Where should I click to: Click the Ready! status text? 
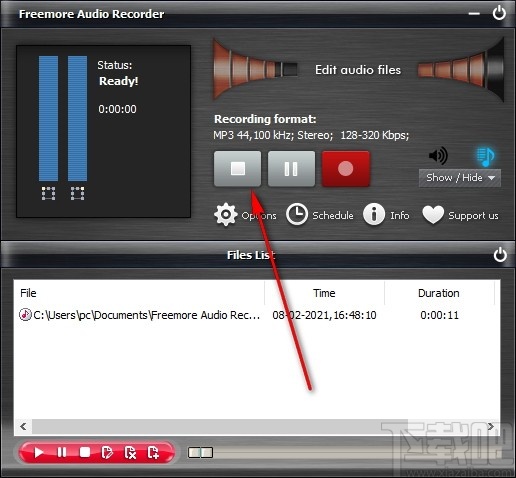pyautogui.click(x=119, y=81)
